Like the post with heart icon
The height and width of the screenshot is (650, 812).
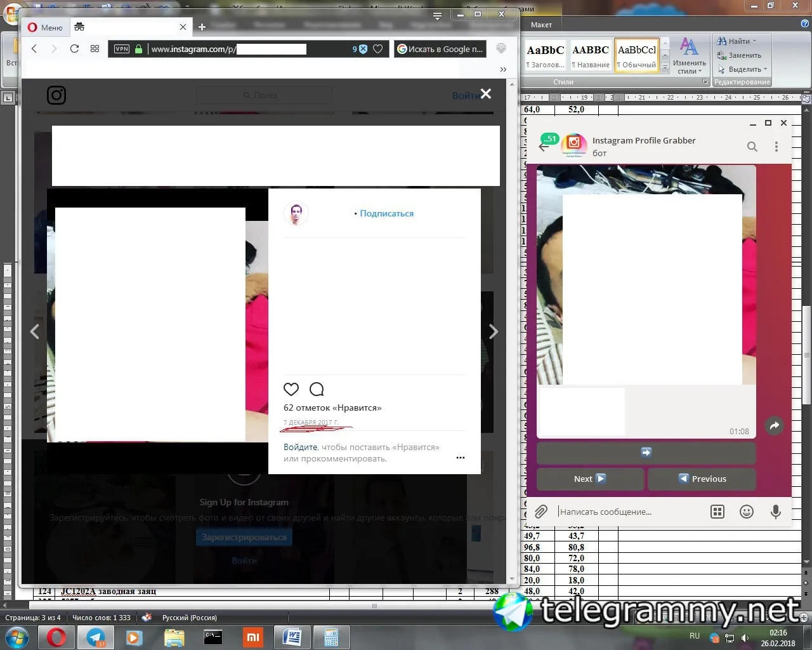291,389
